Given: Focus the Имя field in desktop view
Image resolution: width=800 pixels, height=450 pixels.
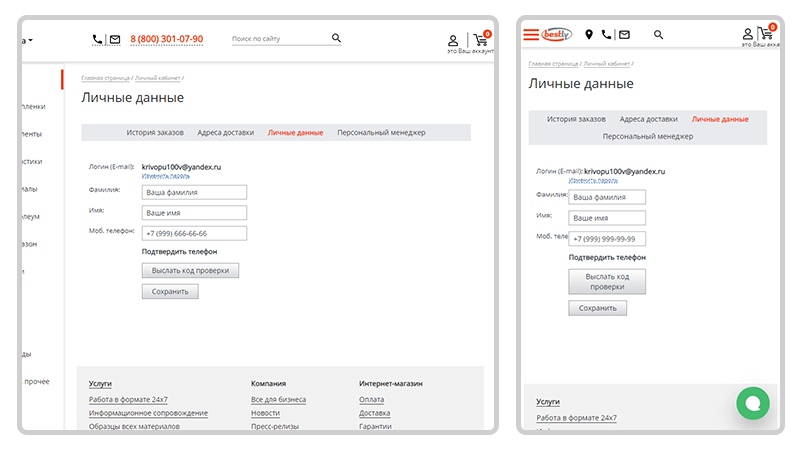Looking at the screenshot, I should tap(194, 213).
